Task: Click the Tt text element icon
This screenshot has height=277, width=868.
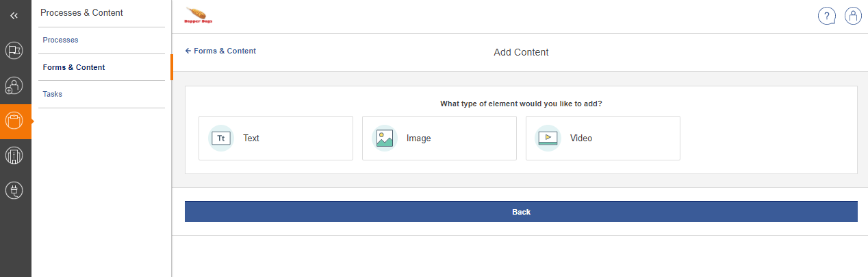Action: pos(221,138)
